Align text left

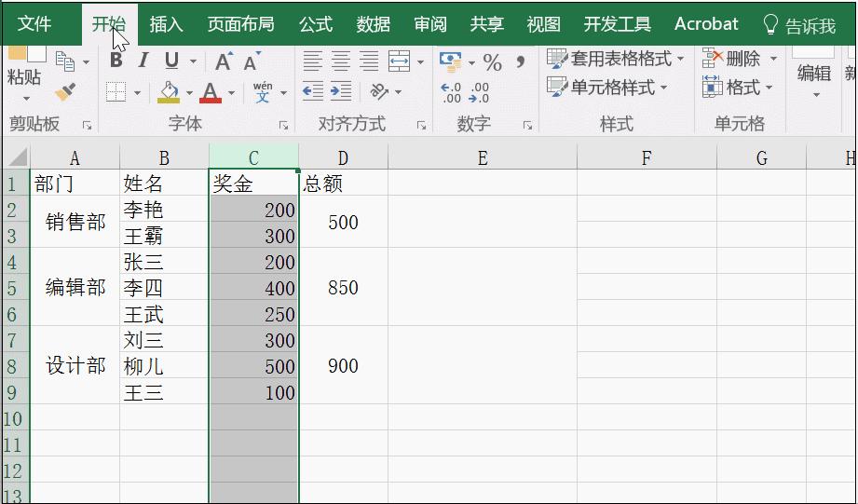[312, 61]
